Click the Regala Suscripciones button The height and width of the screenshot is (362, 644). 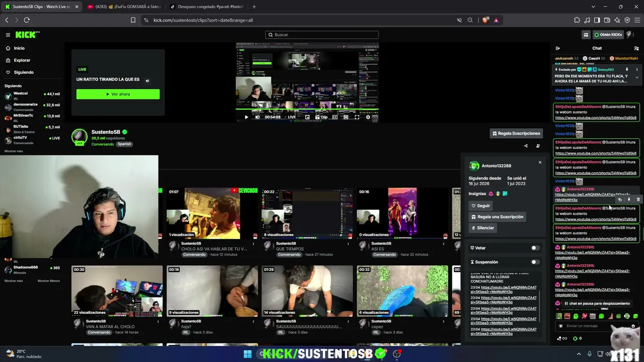pos(516,133)
